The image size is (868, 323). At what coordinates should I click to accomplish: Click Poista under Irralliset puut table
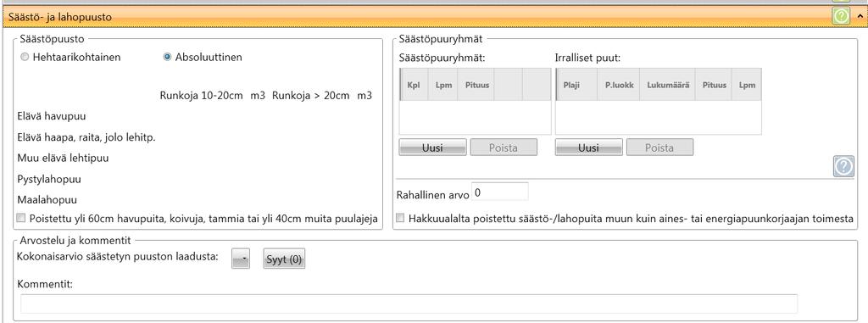[x=659, y=148]
